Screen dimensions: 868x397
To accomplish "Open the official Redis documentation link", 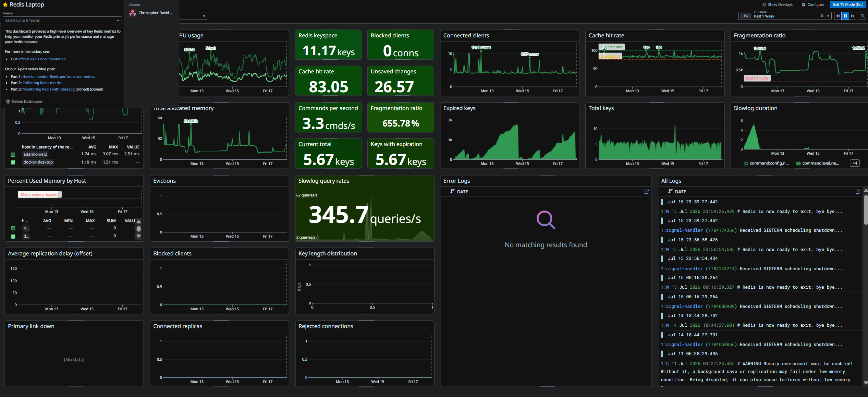I will click(42, 59).
